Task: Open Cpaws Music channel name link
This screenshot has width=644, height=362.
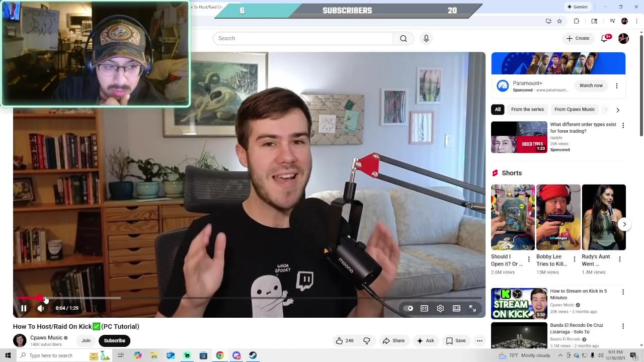Action: pyautogui.click(x=46, y=338)
